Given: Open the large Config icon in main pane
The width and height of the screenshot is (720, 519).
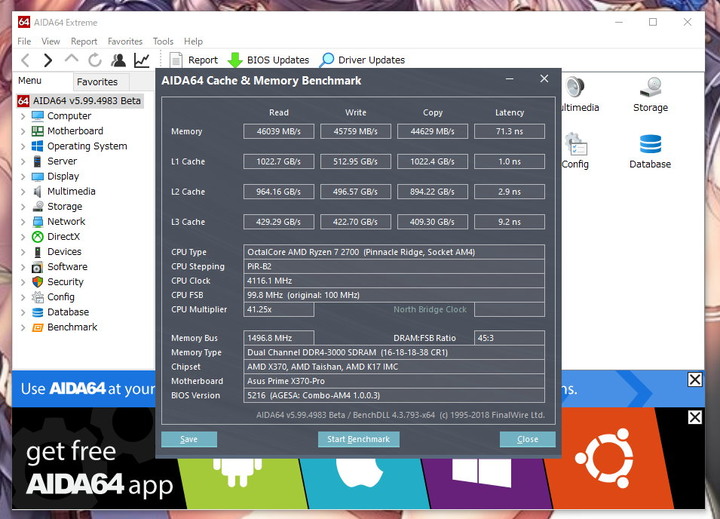Looking at the screenshot, I should click(575, 144).
